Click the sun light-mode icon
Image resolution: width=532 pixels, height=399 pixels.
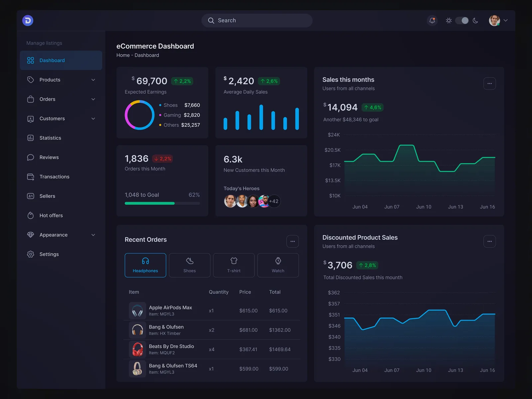point(449,21)
